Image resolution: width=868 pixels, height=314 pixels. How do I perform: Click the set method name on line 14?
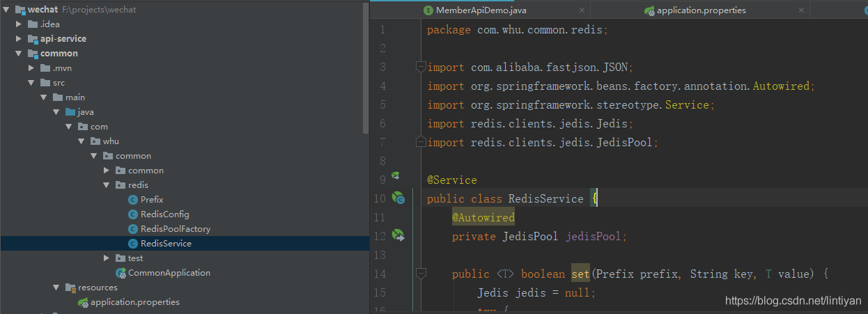pos(580,274)
